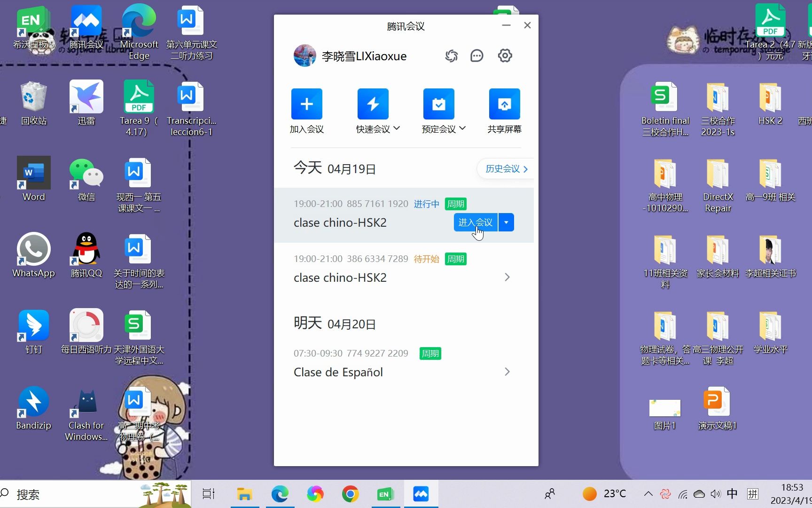The height and width of the screenshot is (508, 812).
Task: Open dropdown arrow next to 进入会议
Action: pyautogui.click(x=506, y=222)
